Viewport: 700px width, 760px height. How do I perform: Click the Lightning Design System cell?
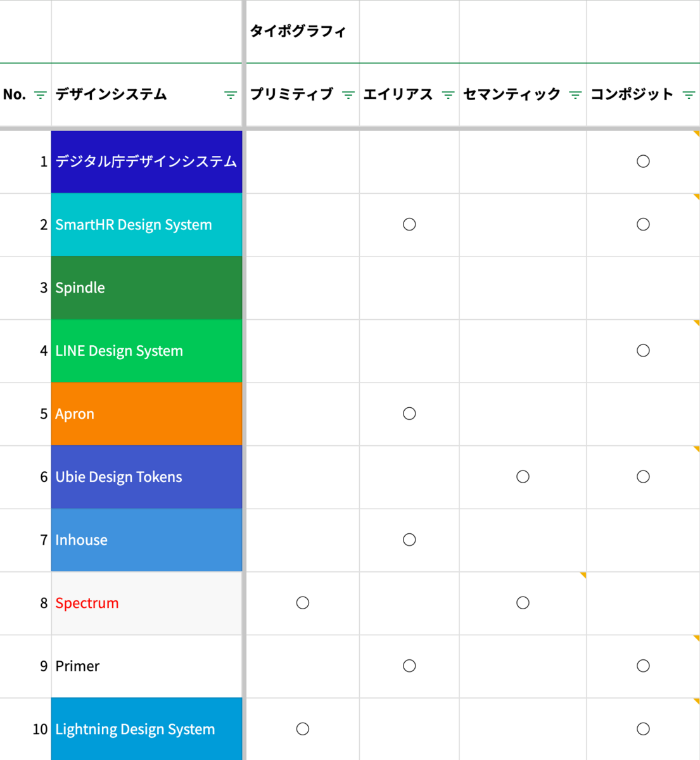pyautogui.click(x=146, y=729)
